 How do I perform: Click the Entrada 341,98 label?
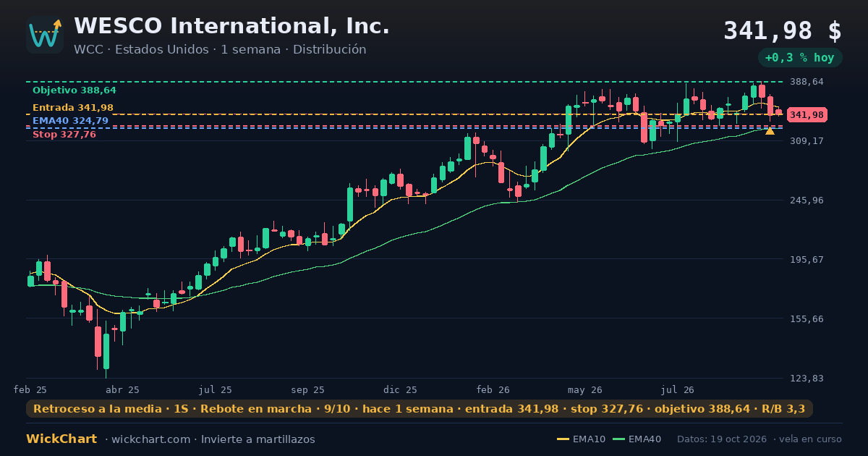click(x=72, y=107)
